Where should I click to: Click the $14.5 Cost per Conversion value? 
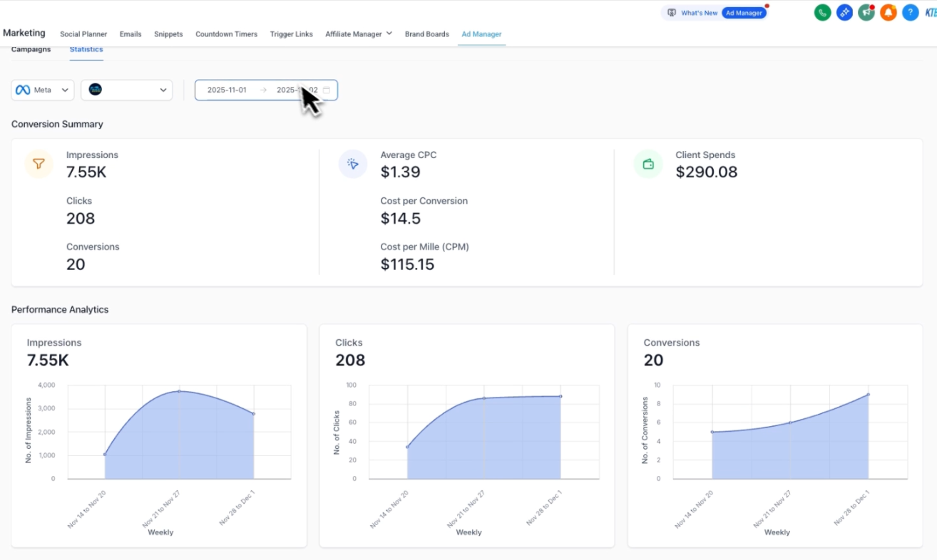coord(400,218)
